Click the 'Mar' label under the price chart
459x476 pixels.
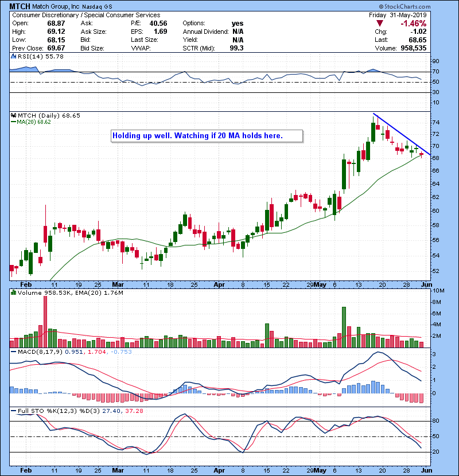coord(118,285)
